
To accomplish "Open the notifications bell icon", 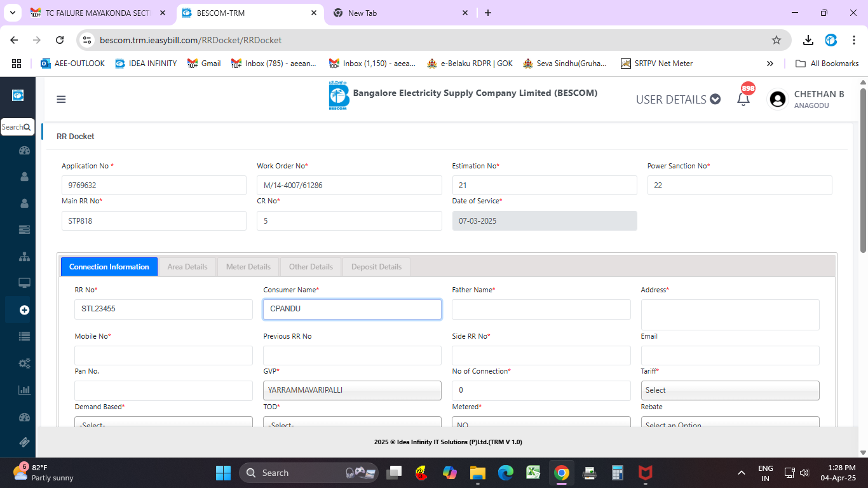I will [743, 99].
